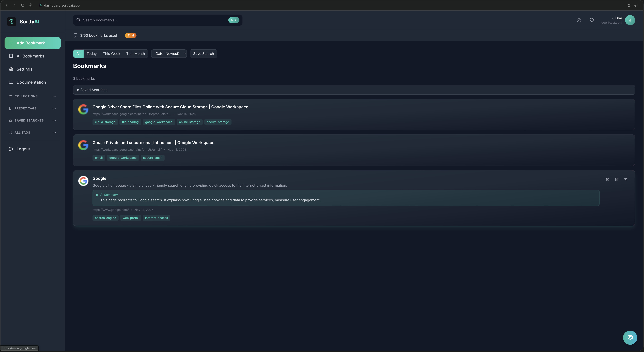The width and height of the screenshot is (644, 352).
Task: Select the Today filter
Action: point(91,53)
